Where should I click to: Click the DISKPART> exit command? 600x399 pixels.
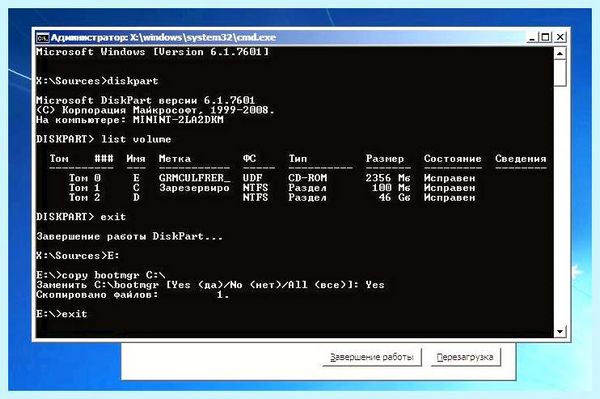(x=81, y=217)
